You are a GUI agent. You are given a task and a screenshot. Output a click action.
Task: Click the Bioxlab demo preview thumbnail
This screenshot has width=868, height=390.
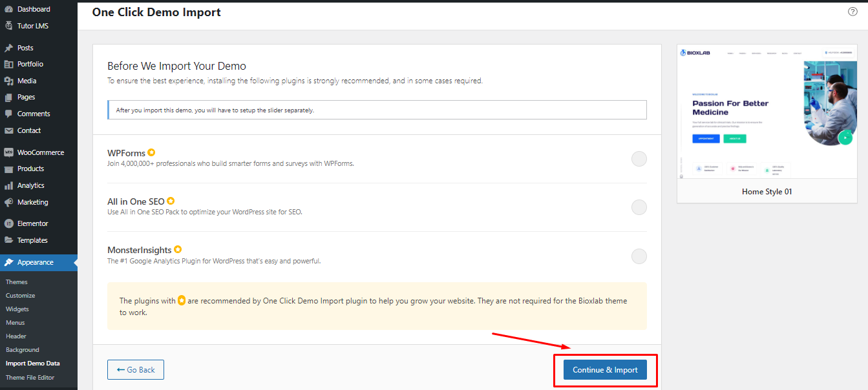pyautogui.click(x=767, y=112)
